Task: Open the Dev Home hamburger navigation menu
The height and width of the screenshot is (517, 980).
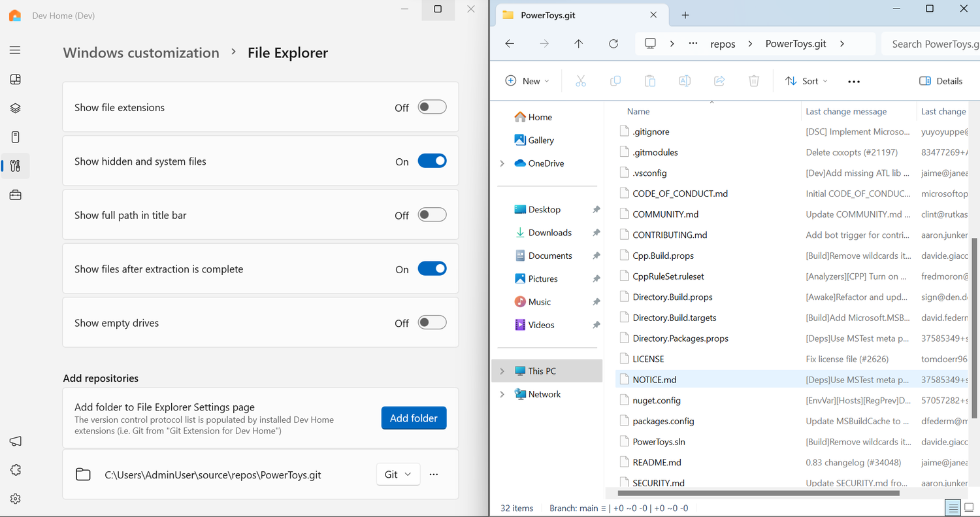Action: tap(15, 50)
